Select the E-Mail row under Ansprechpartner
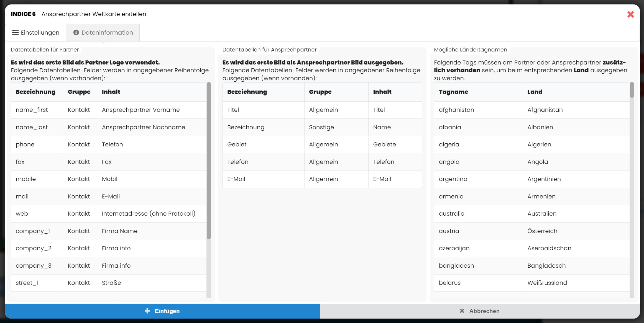 (236, 179)
